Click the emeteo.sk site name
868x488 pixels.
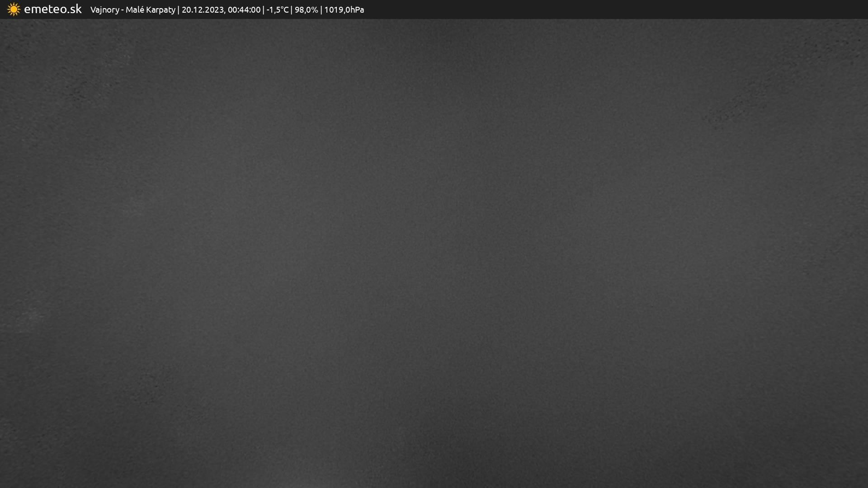(x=52, y=9)
